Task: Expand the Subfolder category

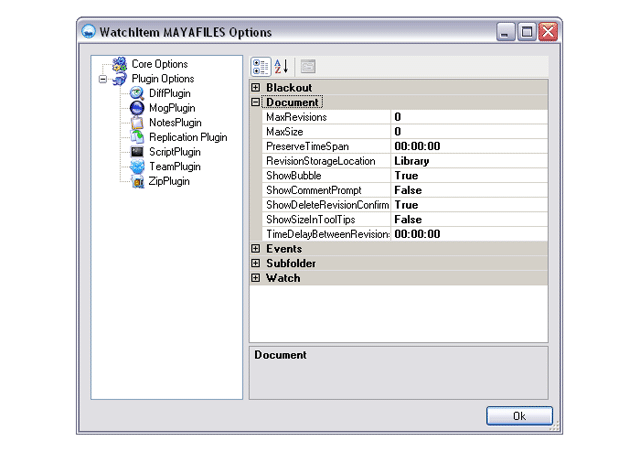Action: click(256, 263)
